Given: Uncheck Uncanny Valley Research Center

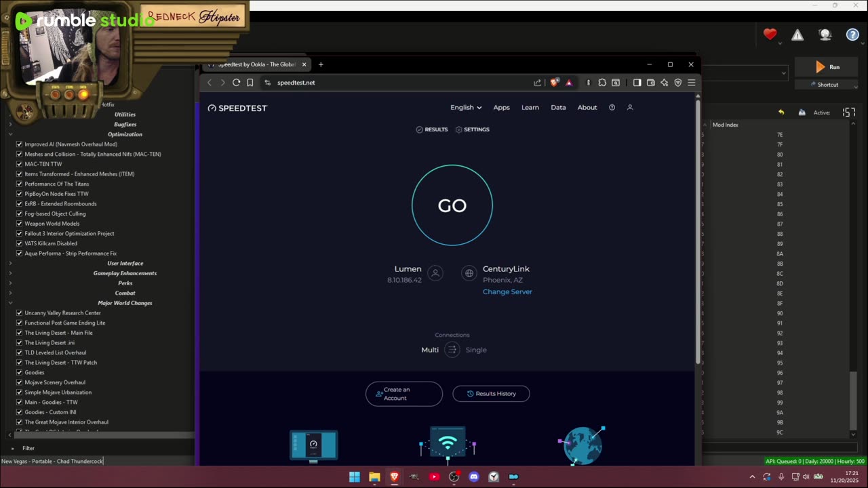Looking at the screenshot, I should (x=19, y=313).
